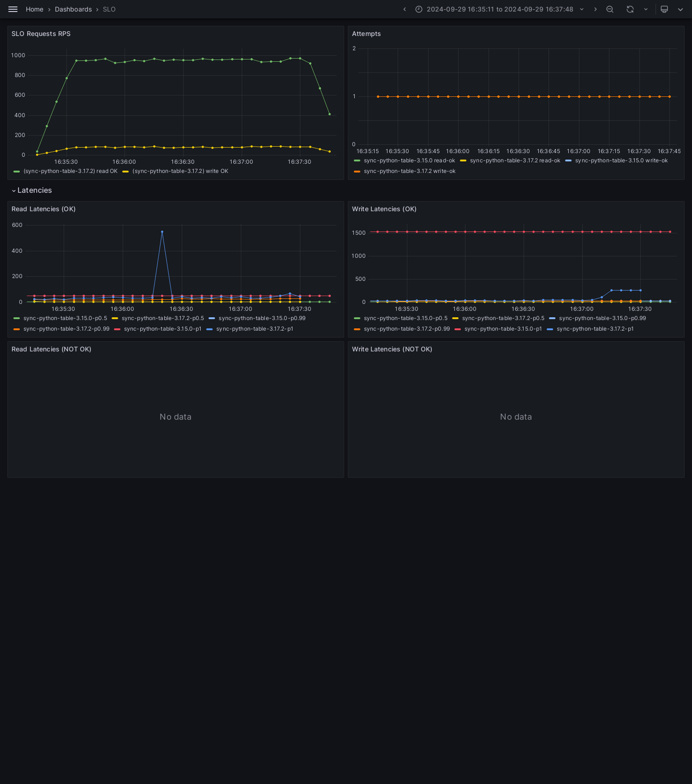Toggle 3.17.2-p1 in Write Latencies legend
Image resolution: width=692 pixels, height=784 pixels.
595,329
